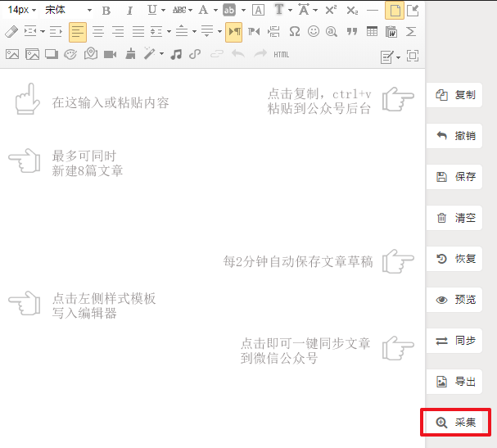Viewport: 497px width, 448px height.
Task: Open the Σ formula tool
Action: 411,31
